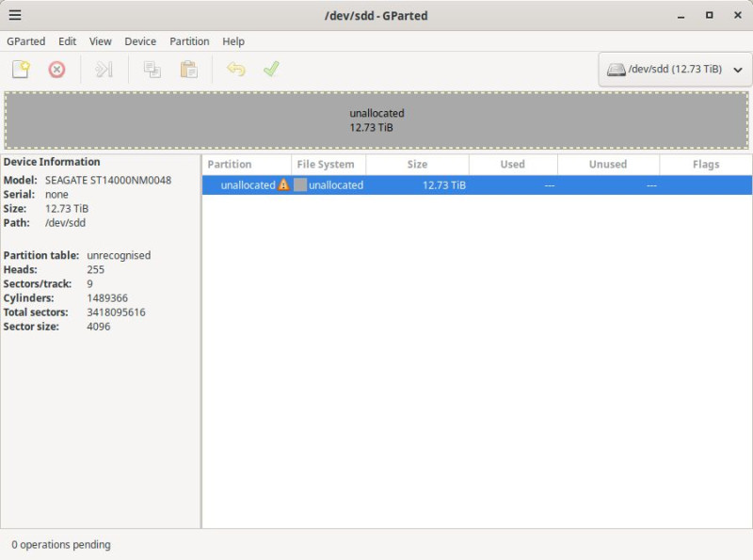Click the model text SEAGATE ST14000NM0048
Image resolution: width=753 pixels, height=560 pixels.
point(108,180)
